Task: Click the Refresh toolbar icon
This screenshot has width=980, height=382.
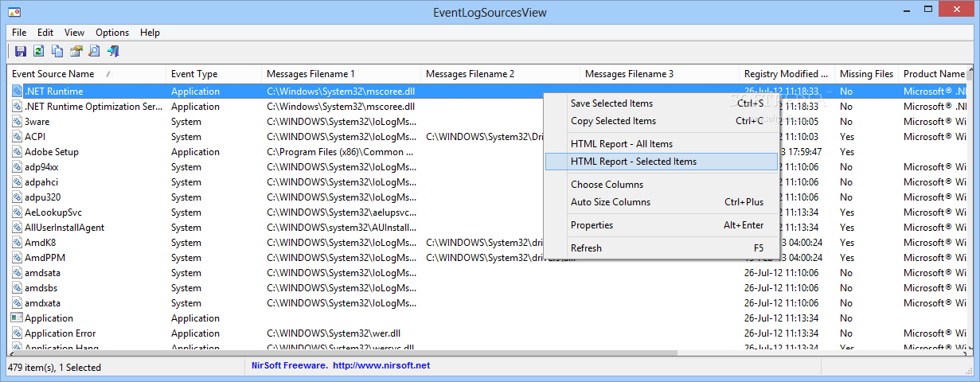Action: coord(39,52)
